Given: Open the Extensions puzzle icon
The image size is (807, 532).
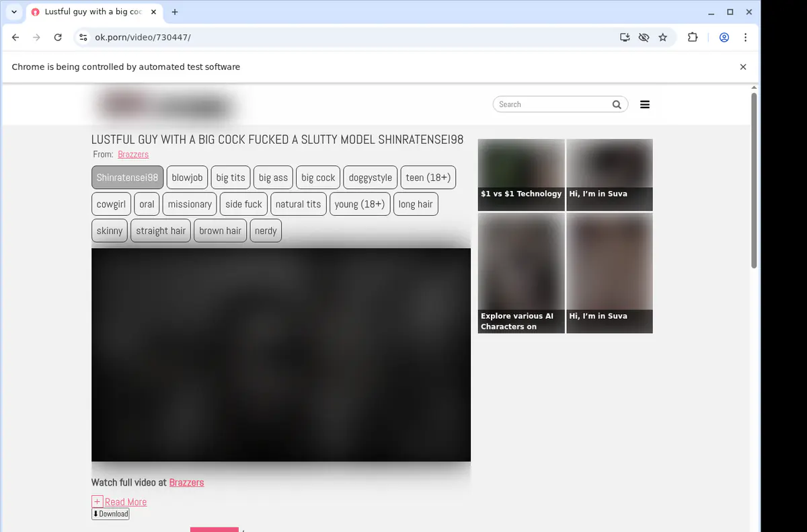Looking at the screenshot, I should [x=693, y=38].
